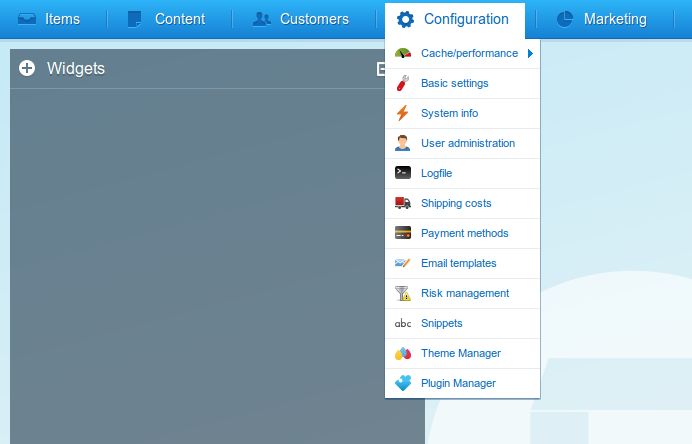692x444 pixels.
Task: Click the Widgets panel title
Action: tap(76, 68)
